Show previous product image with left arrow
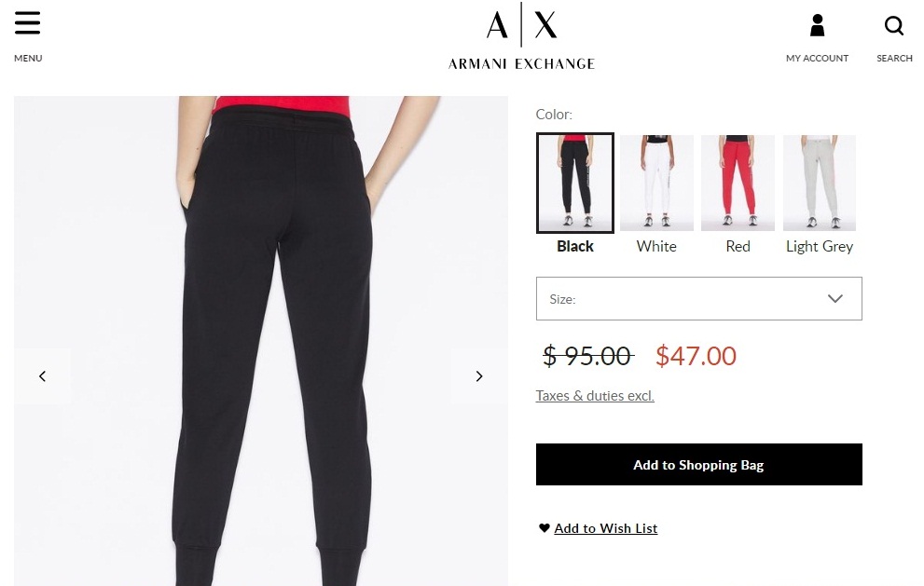Screen dimensions: 924x586 pyautogui.click(x=43, y=375)
